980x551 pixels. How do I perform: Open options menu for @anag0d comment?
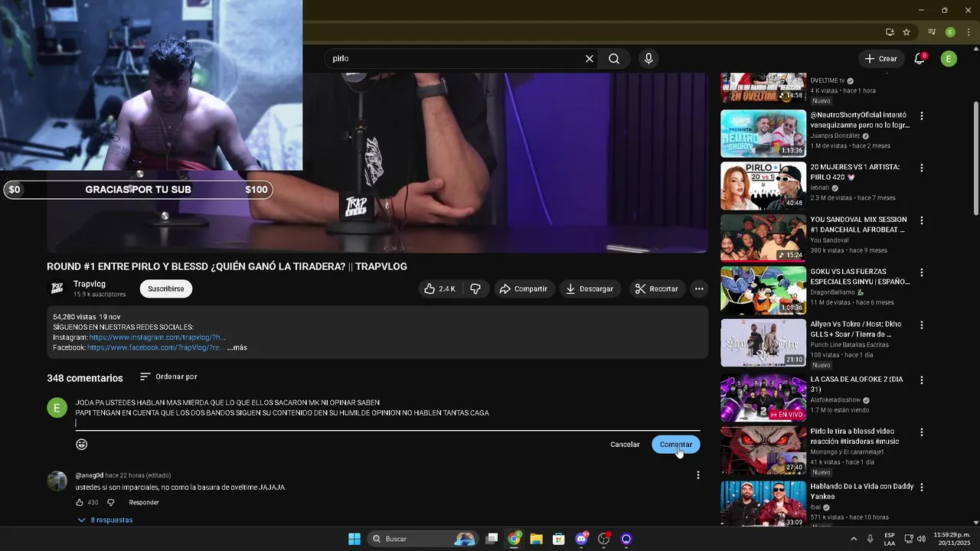(x=697, y=475)
